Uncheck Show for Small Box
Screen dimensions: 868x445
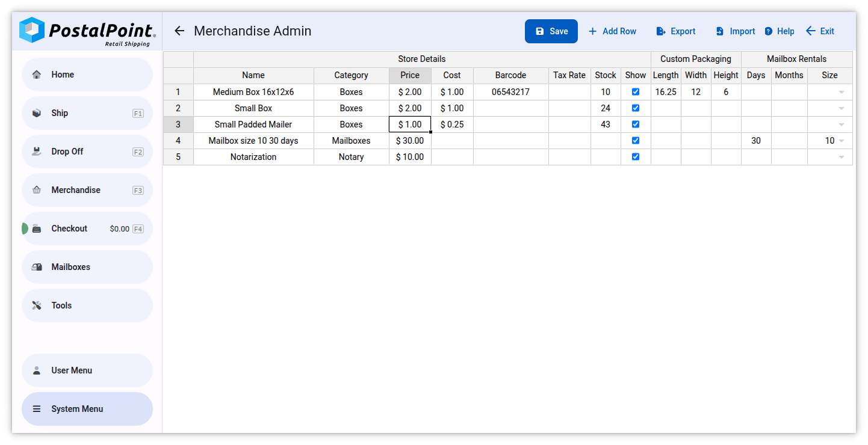coord(636,108)
